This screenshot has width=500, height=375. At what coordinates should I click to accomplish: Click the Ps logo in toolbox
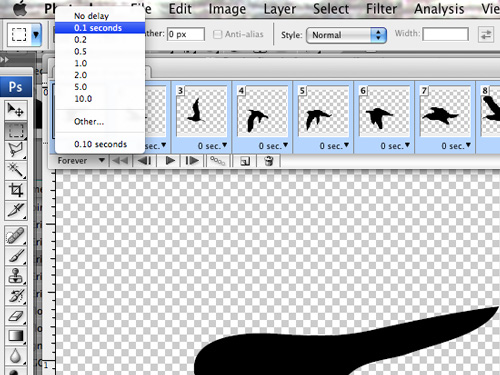tap(16, 87)
